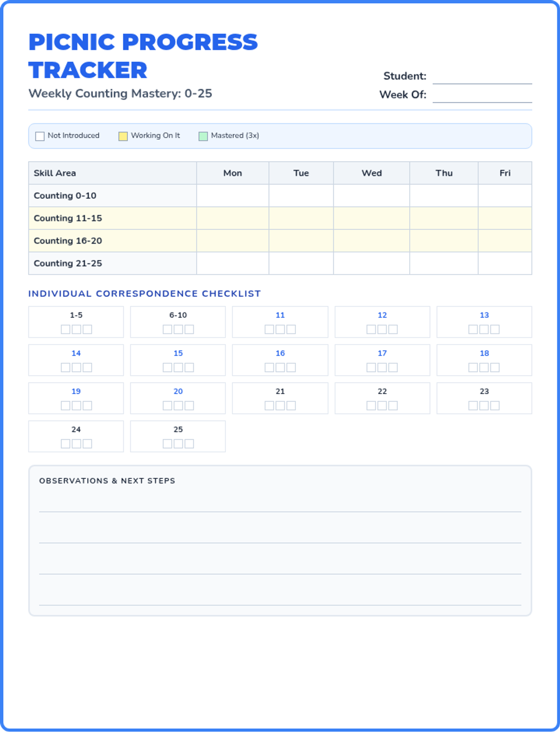Check the last box under number 13
Viewport: 560px width, 747px height.
(x=495, y=329)
